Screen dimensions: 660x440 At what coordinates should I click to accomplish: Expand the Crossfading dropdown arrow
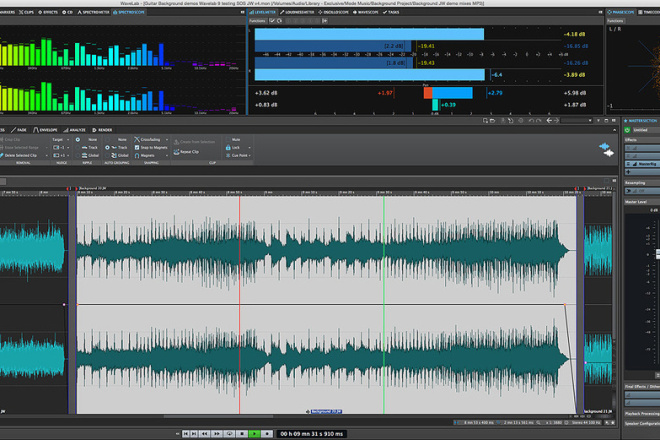(x=167, y=139)
